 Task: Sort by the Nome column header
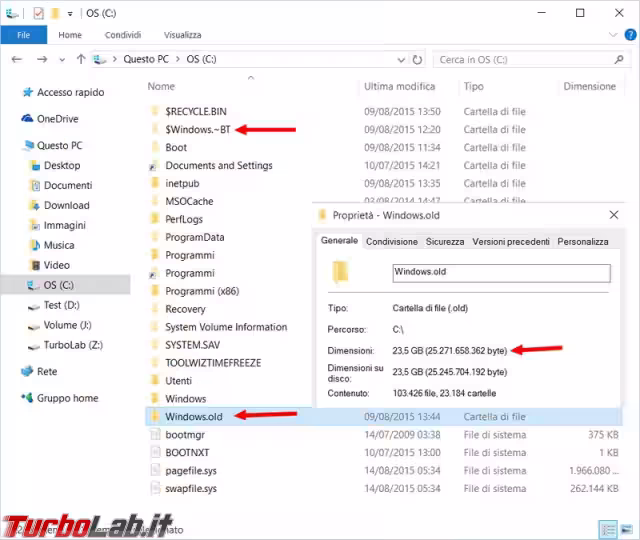[x=161, y=87]
